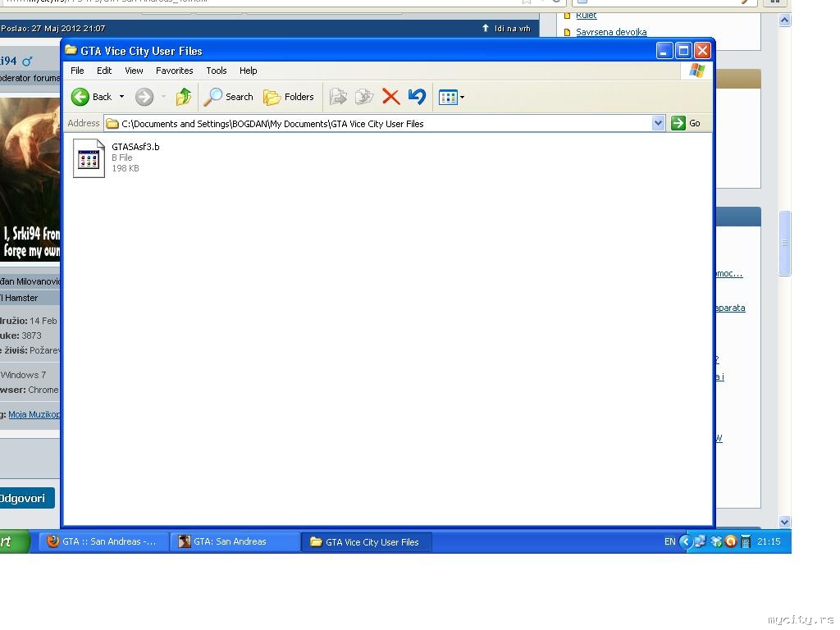Click the Odgovori button in browser
The height and width of the screenshot is (630, 840).
[25, 498]
